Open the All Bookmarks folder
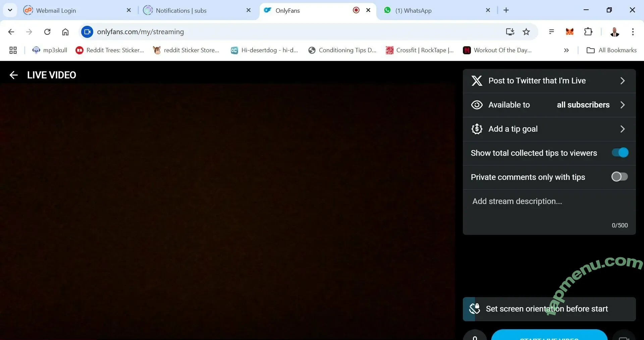The image size is (644, 340). tap(611, 50)
